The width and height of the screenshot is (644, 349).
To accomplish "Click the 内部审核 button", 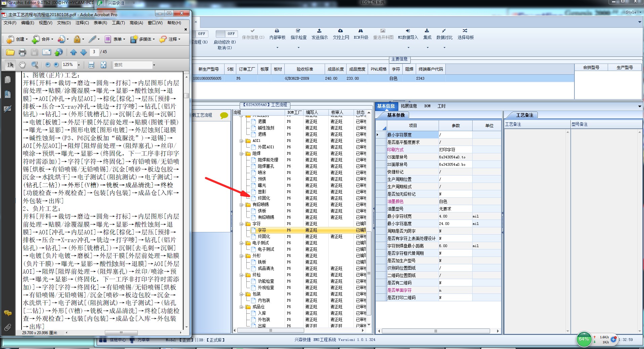I will (277, 34).
